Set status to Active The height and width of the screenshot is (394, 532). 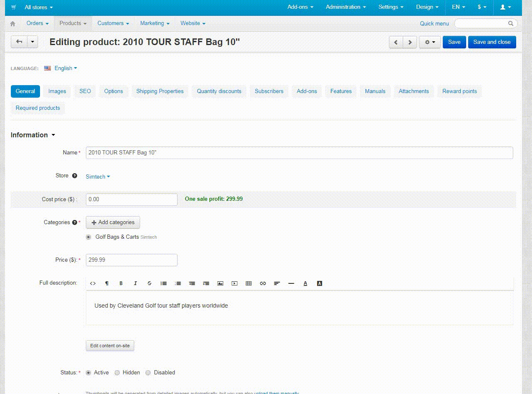pos(88,373)
